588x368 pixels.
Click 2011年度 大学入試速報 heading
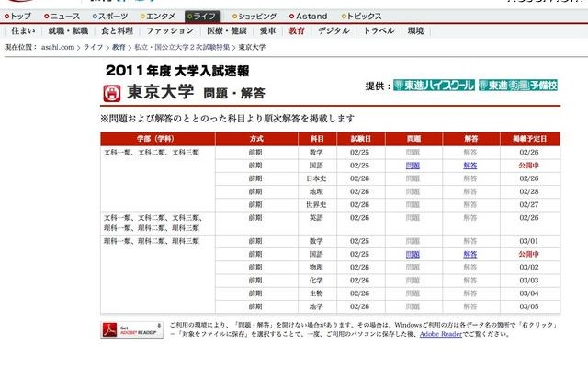pos(177,71)
